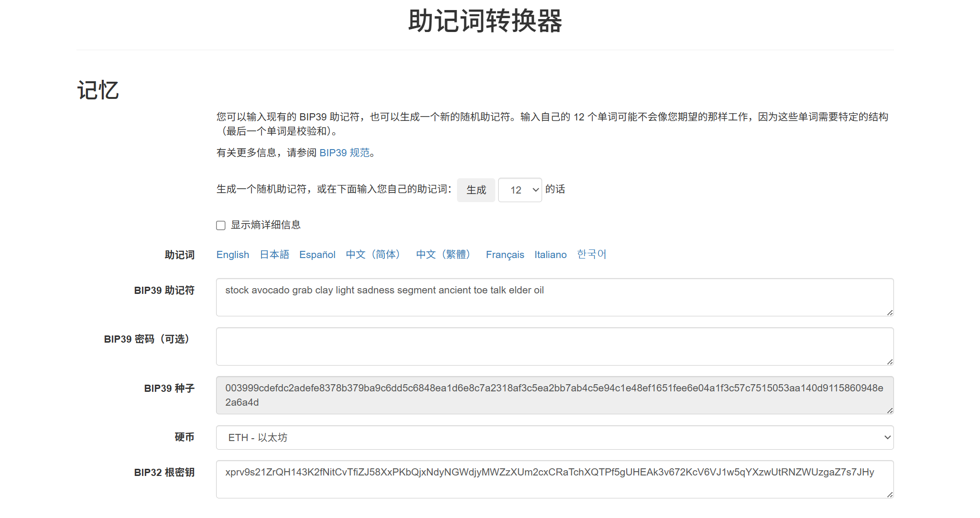Enable 显示熵详细信息 checkbox
This screenshot has height=518, width=980.
(221, 226)
